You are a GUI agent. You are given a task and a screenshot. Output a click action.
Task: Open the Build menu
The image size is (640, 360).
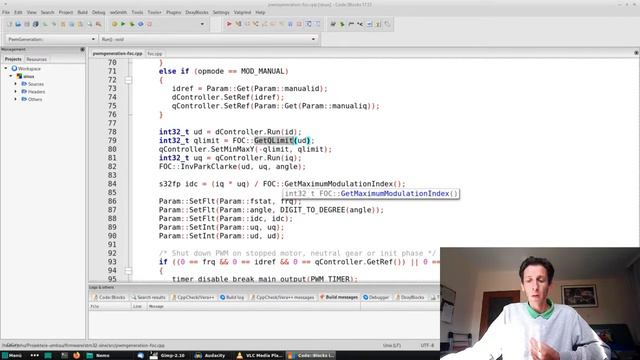click(82, 13)
